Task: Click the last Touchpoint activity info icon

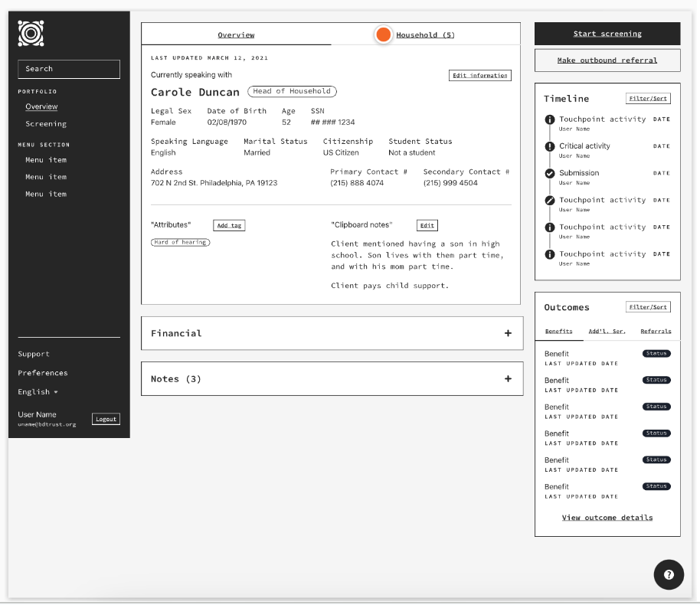Action: [549, 254]
